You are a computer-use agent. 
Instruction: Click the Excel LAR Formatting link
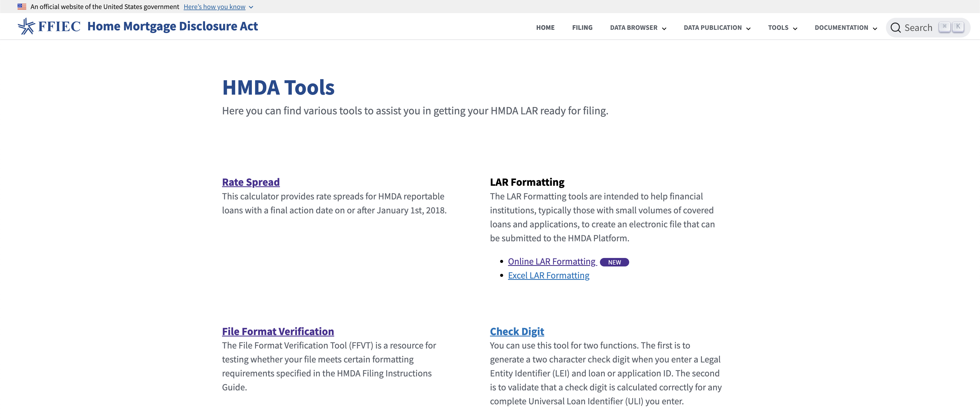point(548,275)
